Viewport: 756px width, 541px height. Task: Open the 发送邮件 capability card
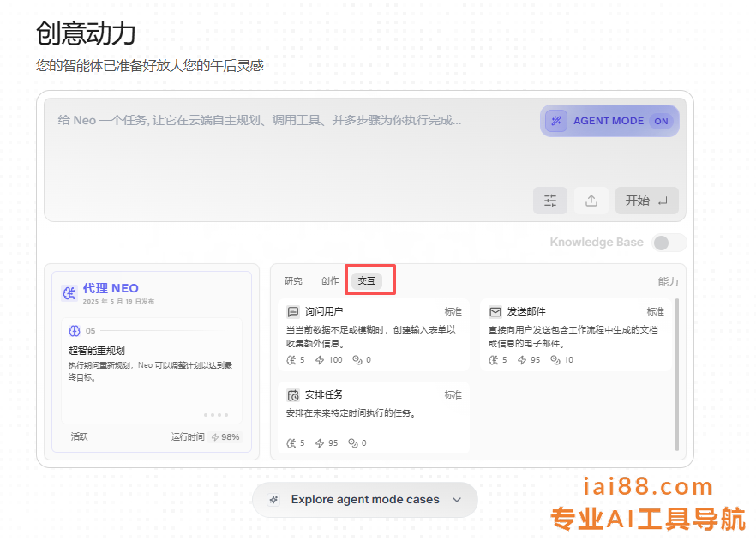[576, 334]
